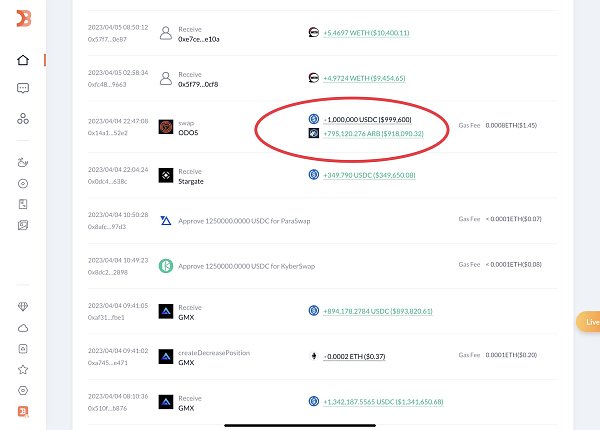Image resolution: width=600 pixels, height=430 pixels.
Task: Select the three-circles community icon
Action: tap(23, 119)
